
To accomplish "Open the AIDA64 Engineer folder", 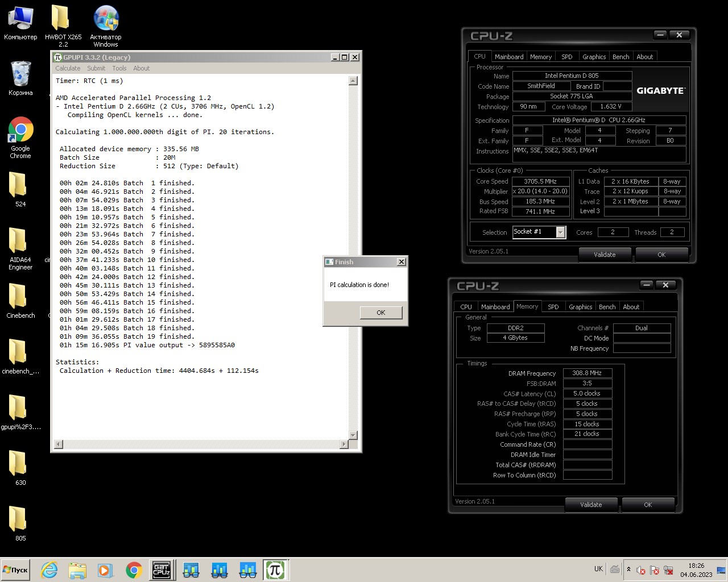I will pos(20,248).
